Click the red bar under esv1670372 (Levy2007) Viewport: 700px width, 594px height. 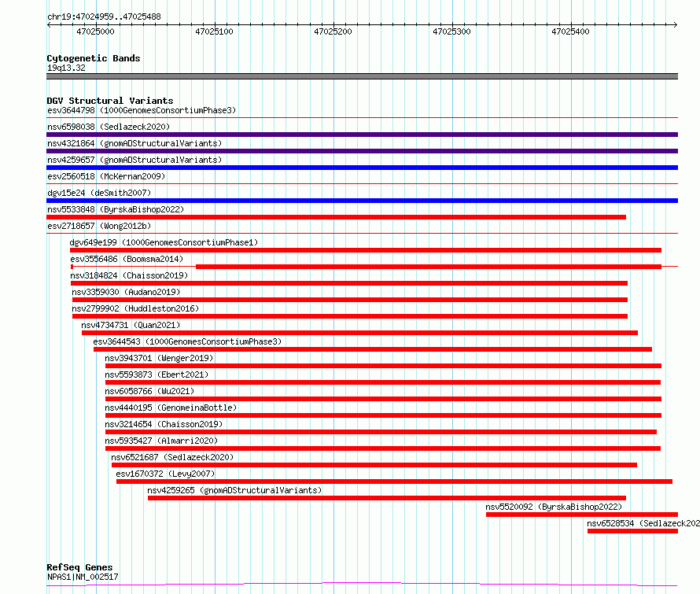click(394, 481)
